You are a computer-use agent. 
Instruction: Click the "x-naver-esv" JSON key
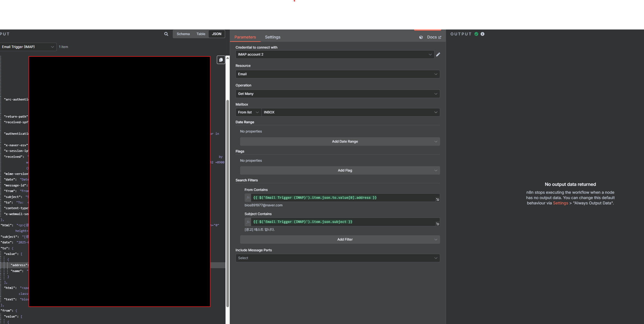(16, 145)
